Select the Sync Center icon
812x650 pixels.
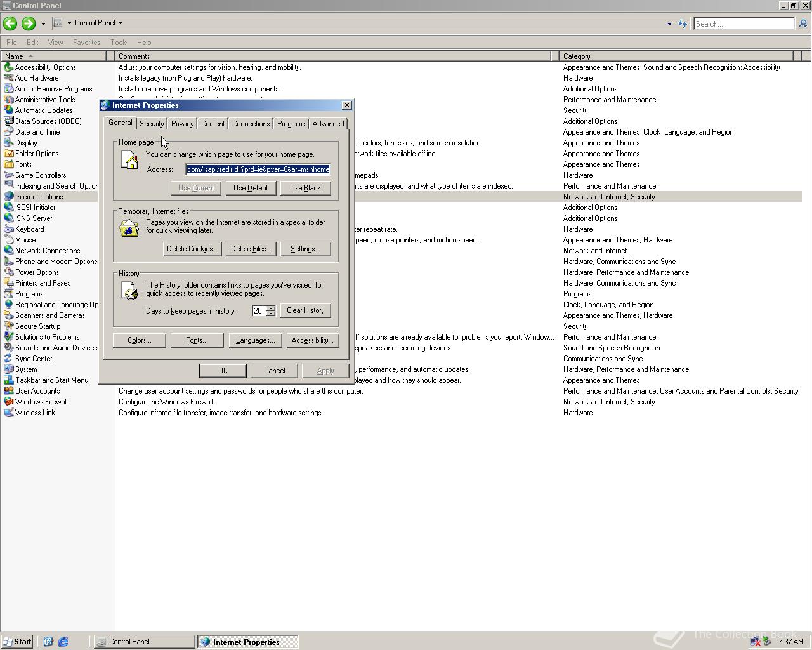(x=8, y=359)
